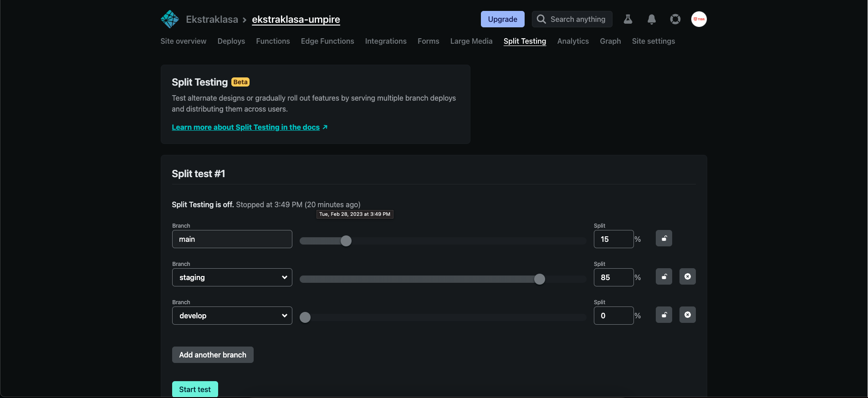Click the search magnifier icon
868x398 pixels.
point(541,19)
